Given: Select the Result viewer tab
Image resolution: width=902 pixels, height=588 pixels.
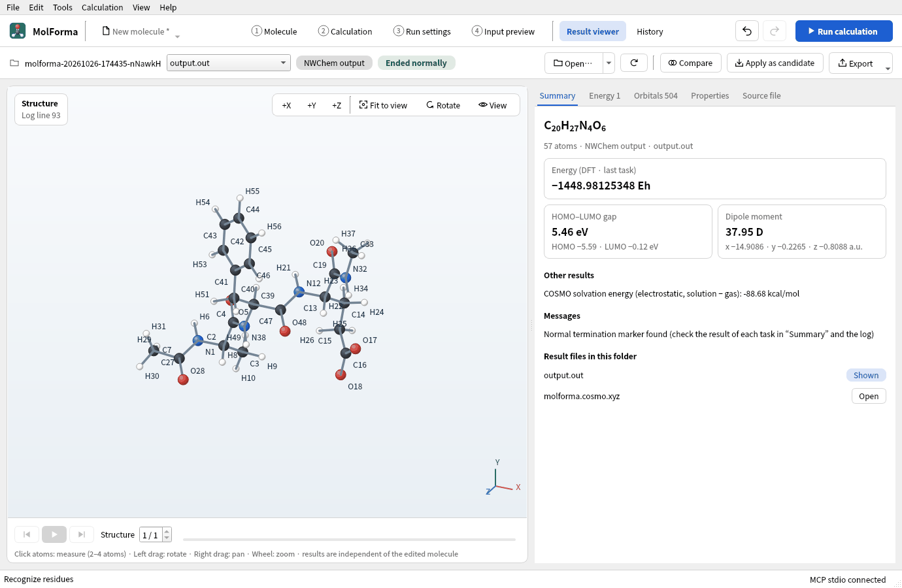Looking at the screenshot, I should [x=593, y=31].
